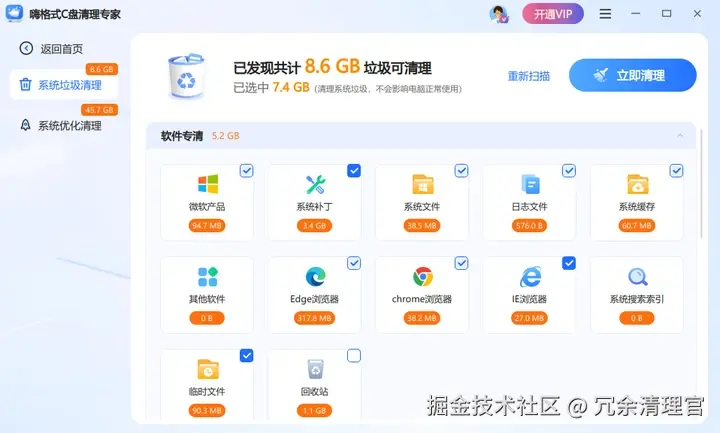Click the Chrome browser icon
Image resolution: width=720 pixels, height=433 pixels.
[x=422, y=276]
